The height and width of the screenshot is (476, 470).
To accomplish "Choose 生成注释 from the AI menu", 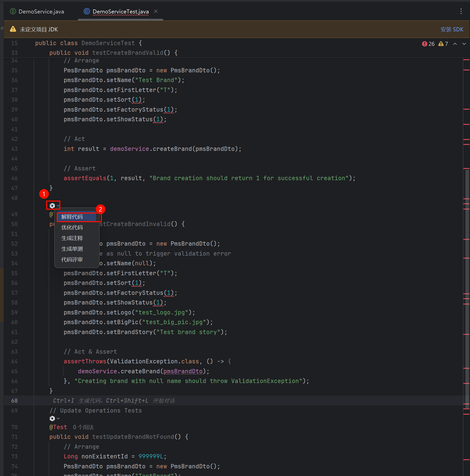I will pos(77,238).
